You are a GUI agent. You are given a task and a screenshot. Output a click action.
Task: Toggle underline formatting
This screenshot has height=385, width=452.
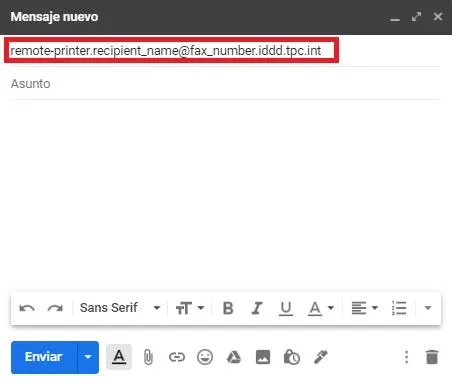[x=286, y=308]
